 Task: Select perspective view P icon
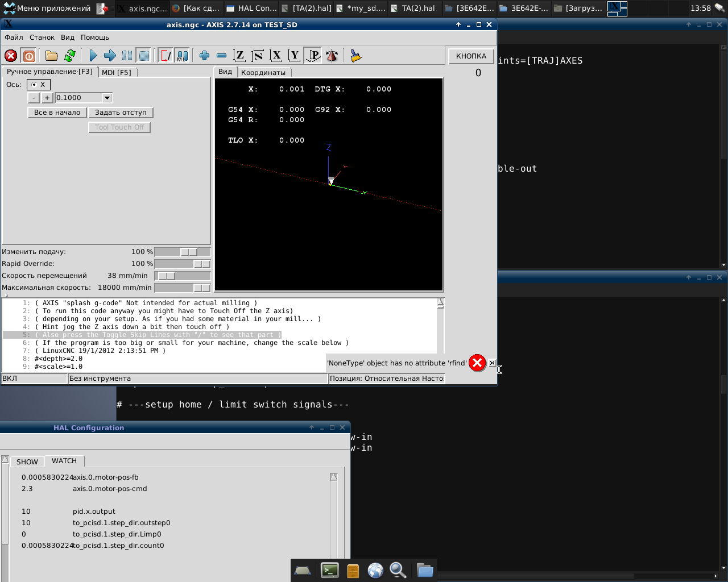click(313, 56)
